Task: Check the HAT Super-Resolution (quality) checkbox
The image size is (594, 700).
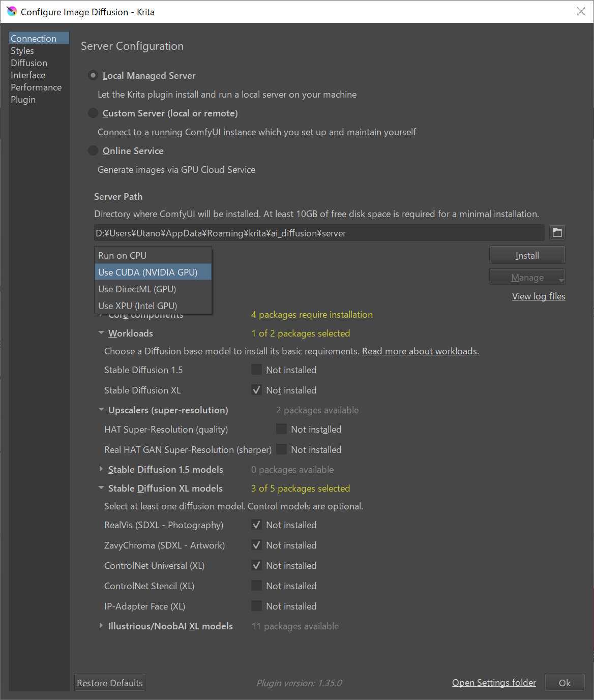Action: pos(282,430)
